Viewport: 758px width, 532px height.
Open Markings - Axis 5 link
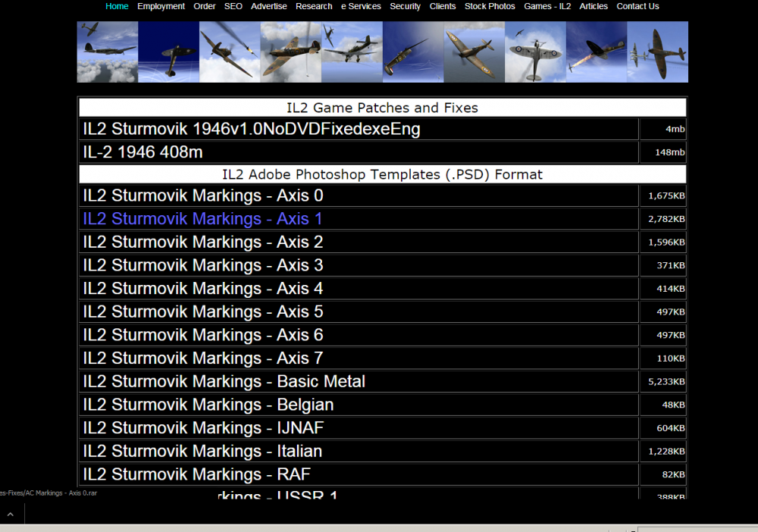click(203, 311)
